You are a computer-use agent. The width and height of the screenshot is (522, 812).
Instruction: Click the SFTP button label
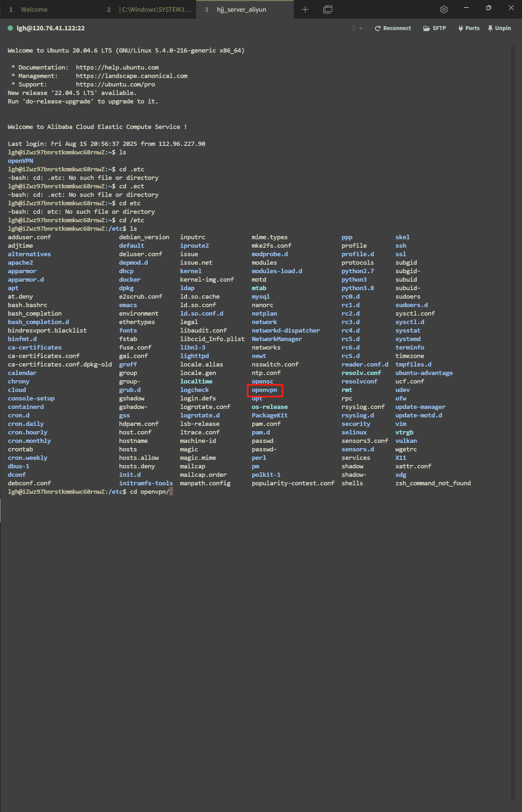tap(439, 28)
